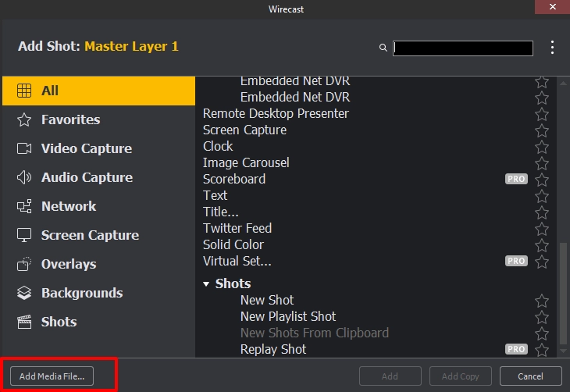This screenshot has width=570, height=392.
Task: Select Replay Shot entry
Action: tap(376, 350)
